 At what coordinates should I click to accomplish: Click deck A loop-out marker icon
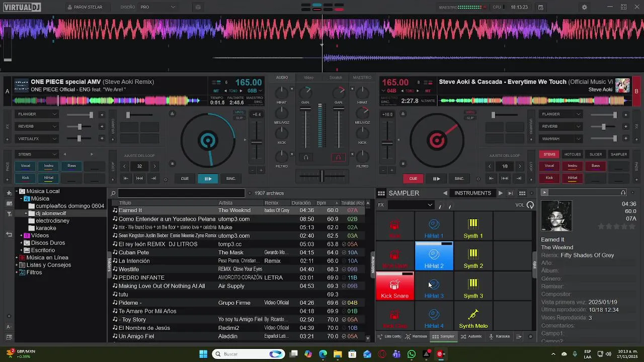pyautogui.click(x=153, y=178)
